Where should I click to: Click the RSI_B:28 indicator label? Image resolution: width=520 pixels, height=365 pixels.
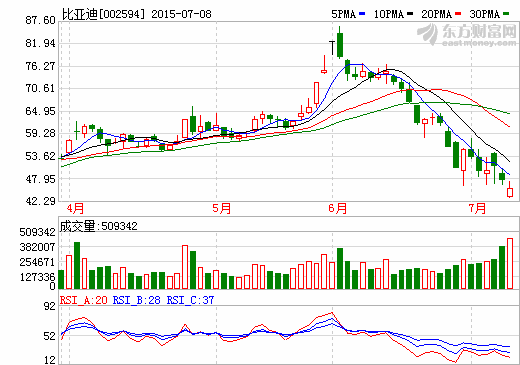coord(136,300)
